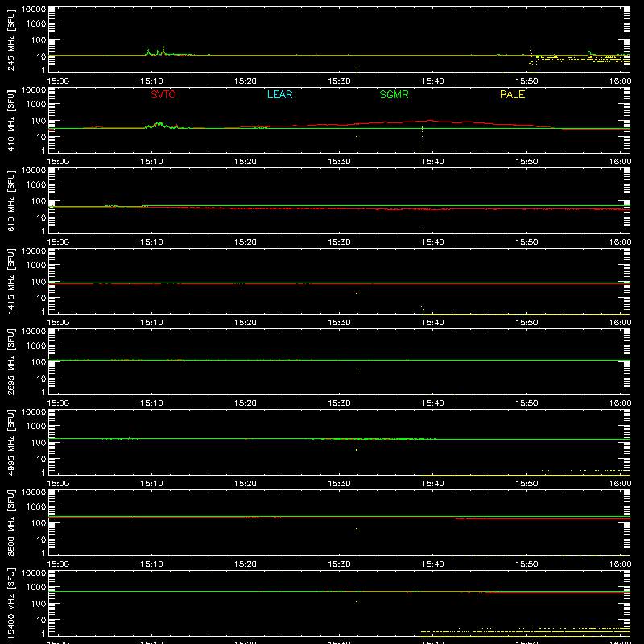Click the 10000 tick label on the 245 MHz axis
This screenshot has height=644, width=644.
34,10
